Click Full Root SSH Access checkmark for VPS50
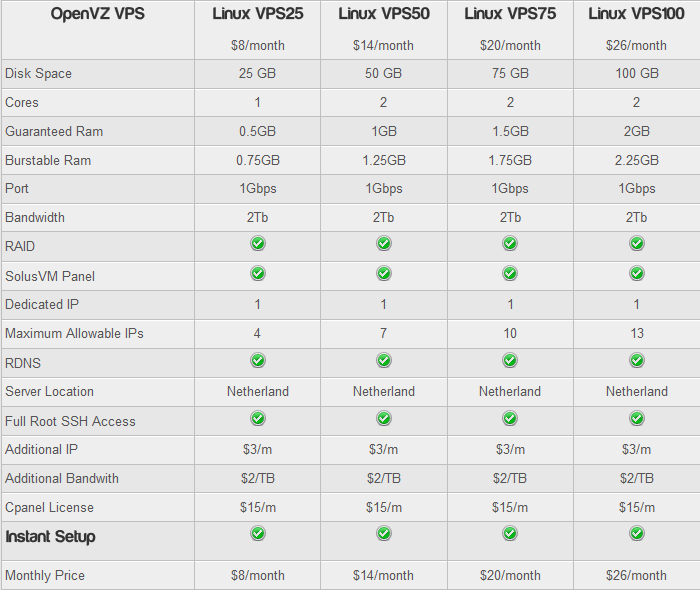This screenshot has height=590, width=700. click(x=384, y=419)
